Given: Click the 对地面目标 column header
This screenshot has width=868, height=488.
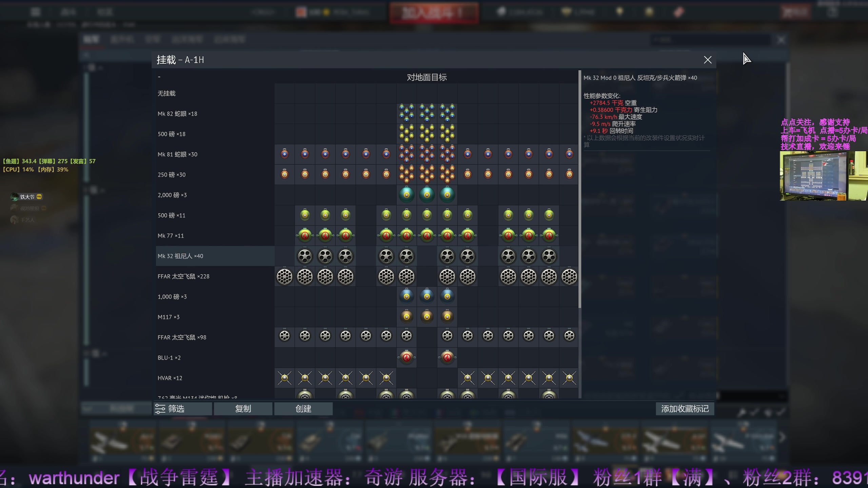Looking at the screenshot, I should tap(427, 77).
